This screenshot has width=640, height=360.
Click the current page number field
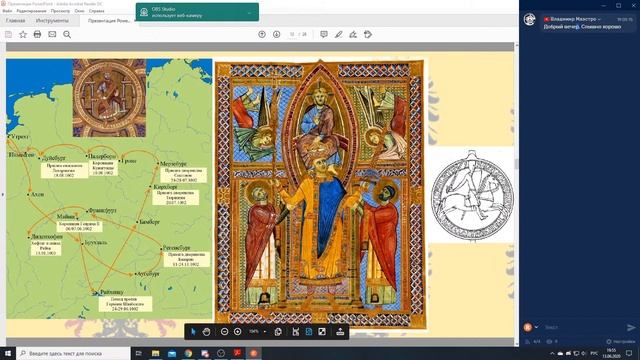tap(292, 34)
